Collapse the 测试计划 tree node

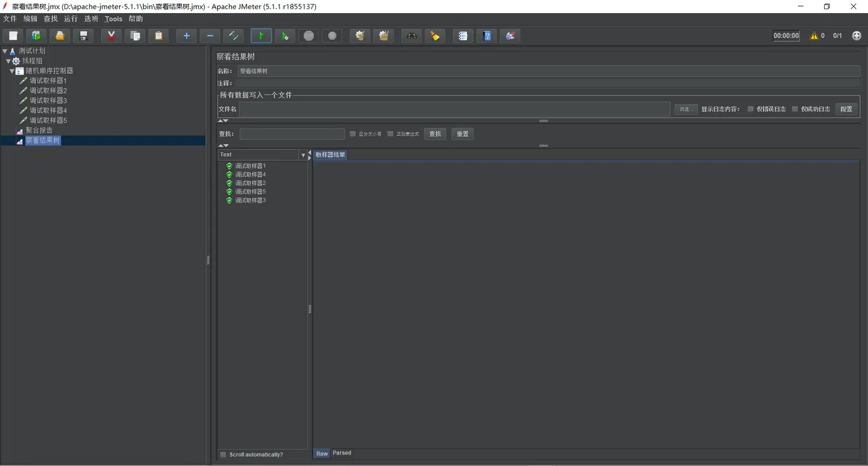[5, 51]
